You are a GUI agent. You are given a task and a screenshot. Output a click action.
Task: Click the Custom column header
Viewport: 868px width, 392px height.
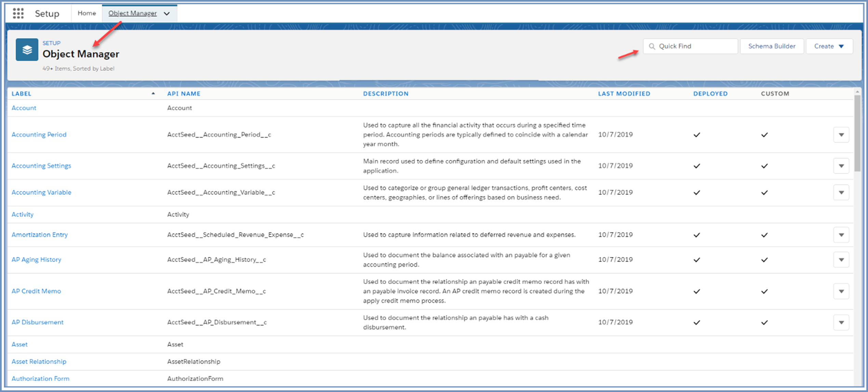[775, 94]
